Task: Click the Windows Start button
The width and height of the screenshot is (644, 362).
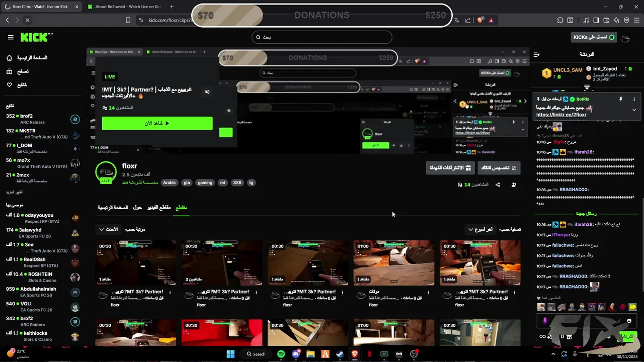Action: [x=231, y=354]
